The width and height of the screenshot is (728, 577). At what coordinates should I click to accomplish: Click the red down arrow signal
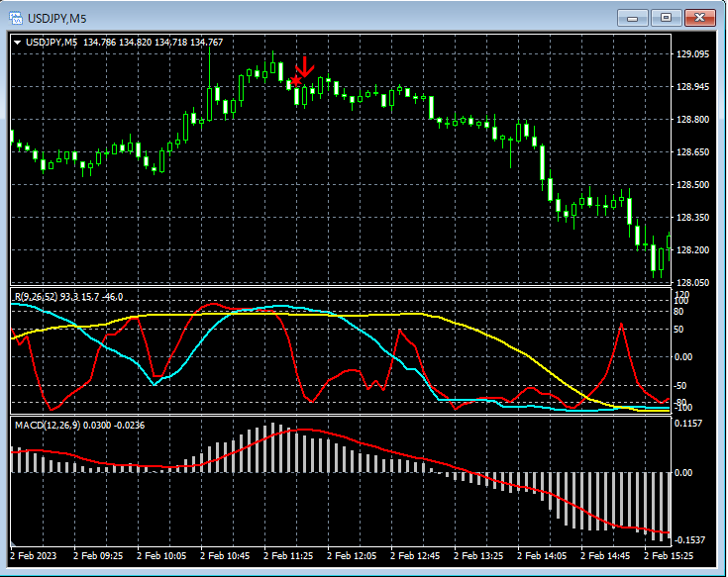306,67
